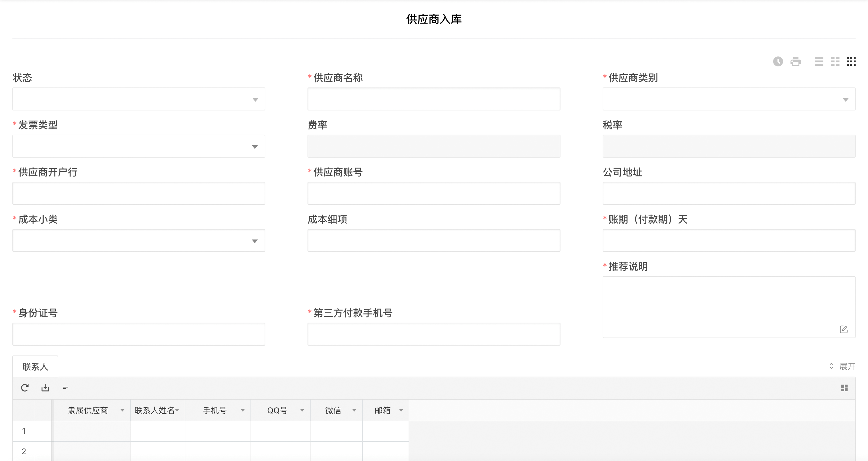
Task: Click the 联系人姓名 column header text
Action: (x=154, y=410)
